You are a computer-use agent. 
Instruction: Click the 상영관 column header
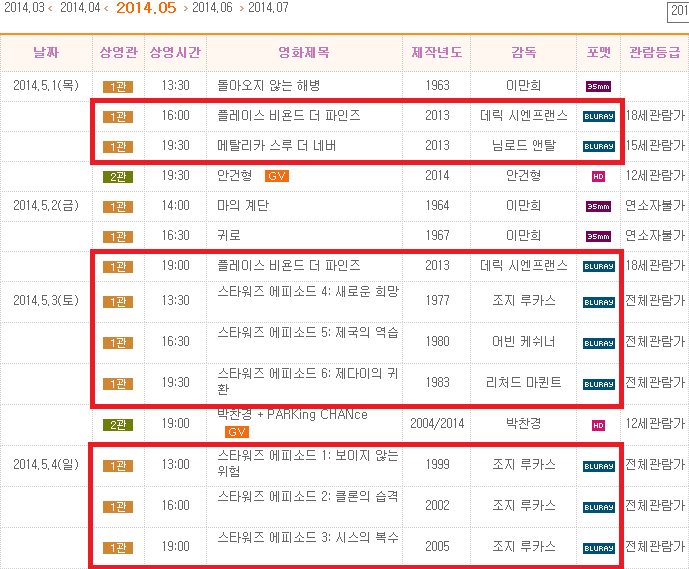point(118,52)
